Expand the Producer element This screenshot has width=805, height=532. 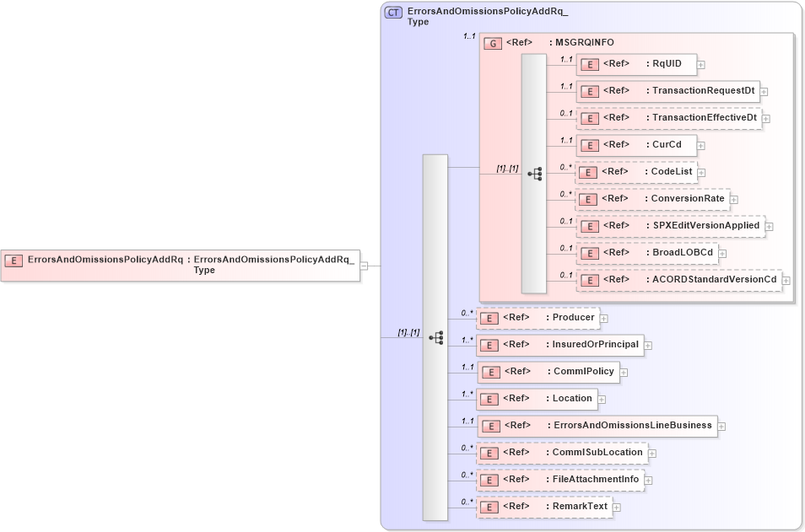coord(604,318)
